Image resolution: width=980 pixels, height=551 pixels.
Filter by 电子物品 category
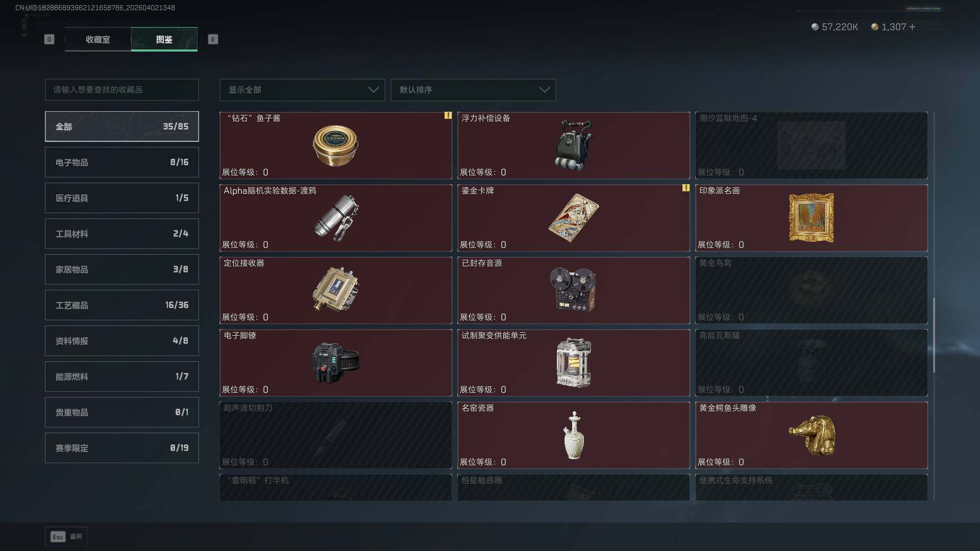(122, 162)
